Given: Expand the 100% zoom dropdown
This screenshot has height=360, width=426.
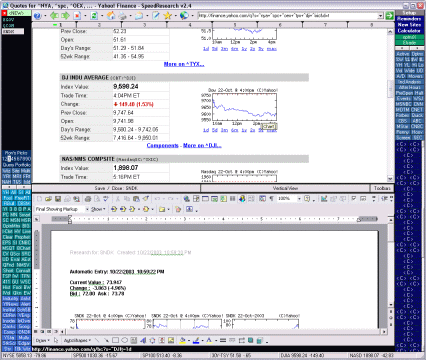Looking at the screenshot, I should (289, 199).
